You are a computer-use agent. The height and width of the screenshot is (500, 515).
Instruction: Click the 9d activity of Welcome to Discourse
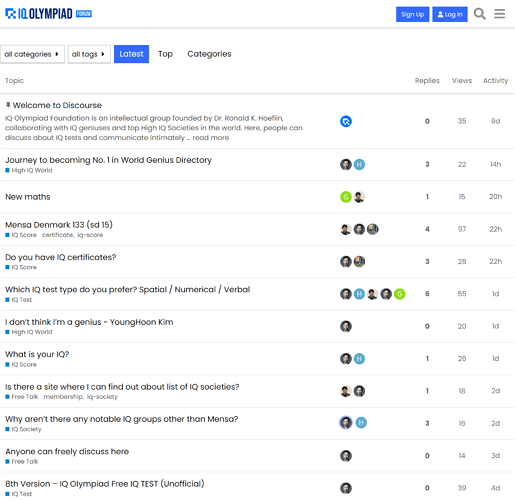click(495, 121)
